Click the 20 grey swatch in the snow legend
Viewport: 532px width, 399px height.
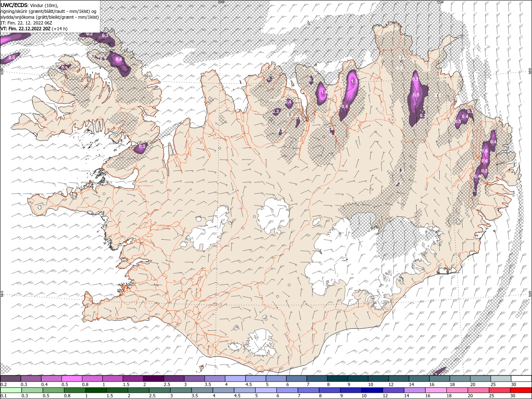coord(480,379)
